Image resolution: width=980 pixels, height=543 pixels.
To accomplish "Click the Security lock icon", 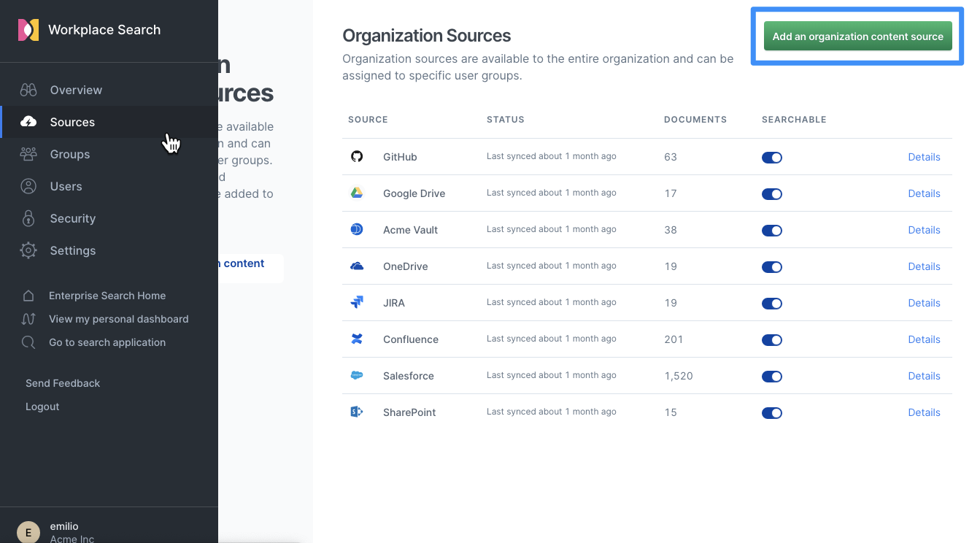I will pyautogui.click(x=28, y=218).
